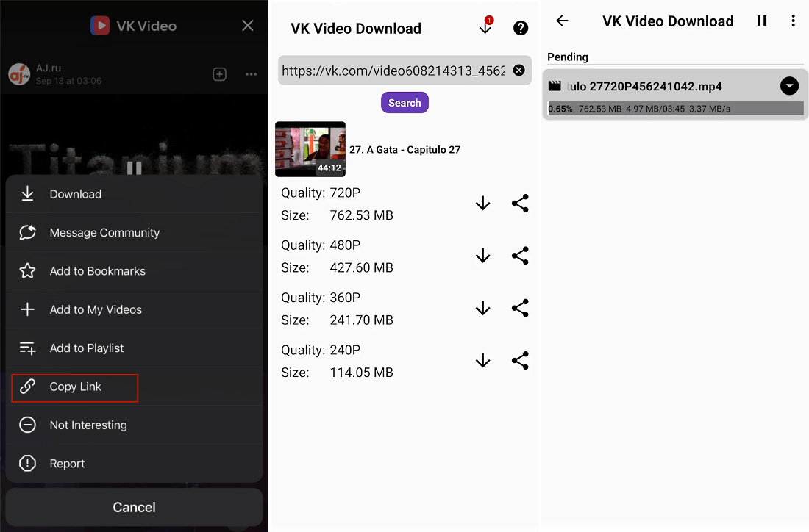The height and width of the screenshot is (532, 809).
Task: Tap the Cancel button
Action: pyautogui.click(x=134, y=507)
